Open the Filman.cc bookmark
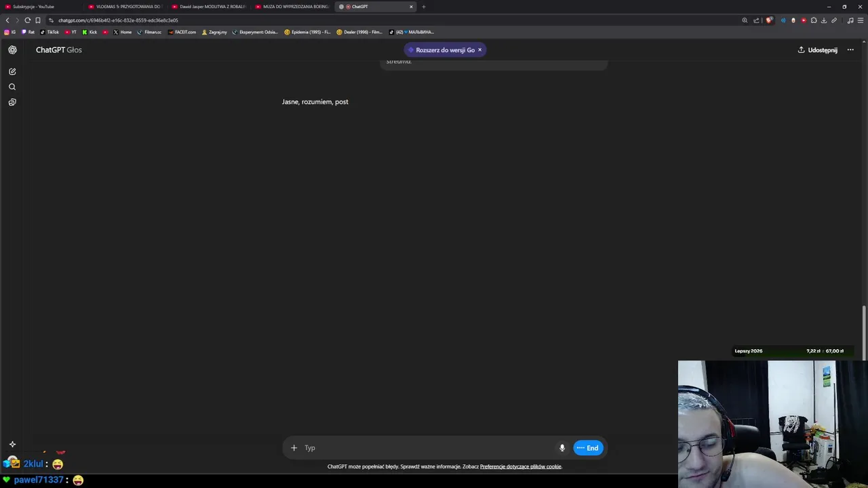 149,32
